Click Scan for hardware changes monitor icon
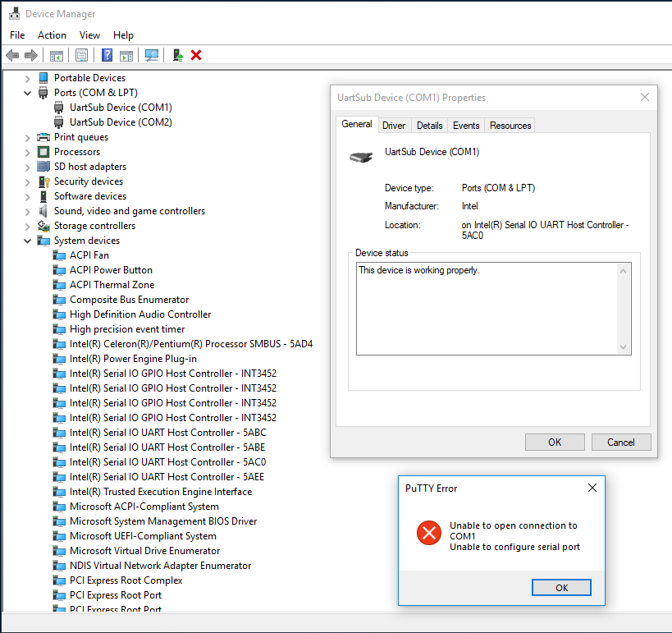This screenshot has height=633, width=672. pos(151,55)
